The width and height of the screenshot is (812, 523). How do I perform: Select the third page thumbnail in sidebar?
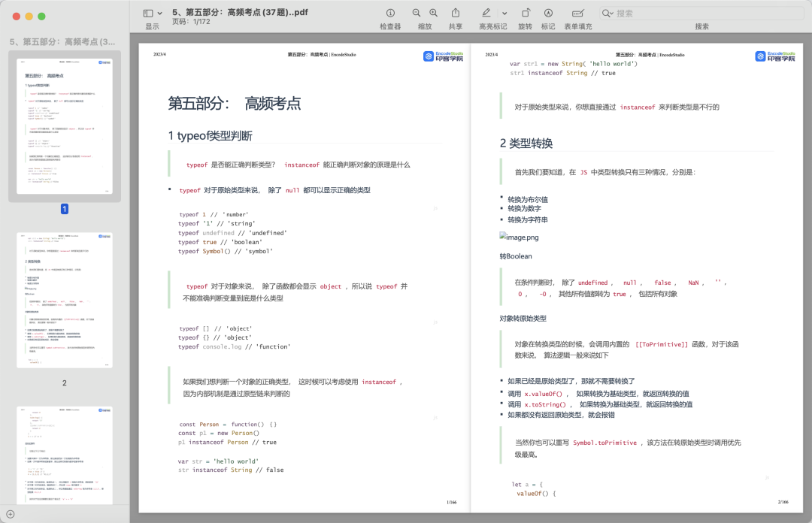(64, 455)
